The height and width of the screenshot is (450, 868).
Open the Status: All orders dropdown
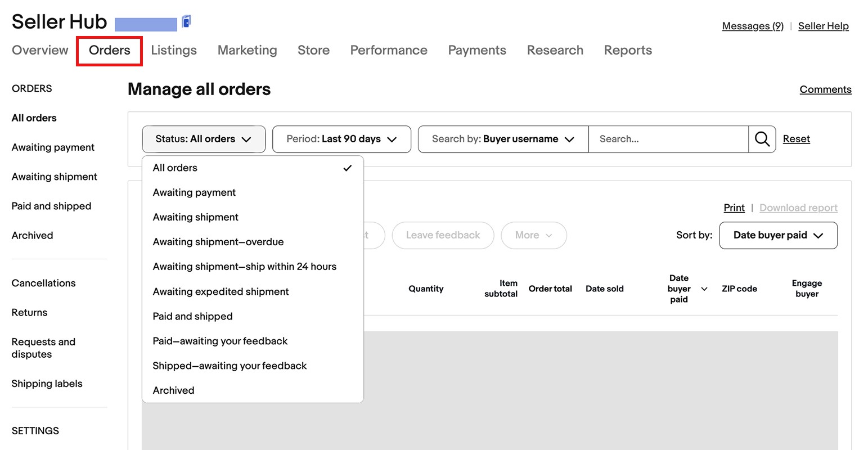[x=204, y=139]
